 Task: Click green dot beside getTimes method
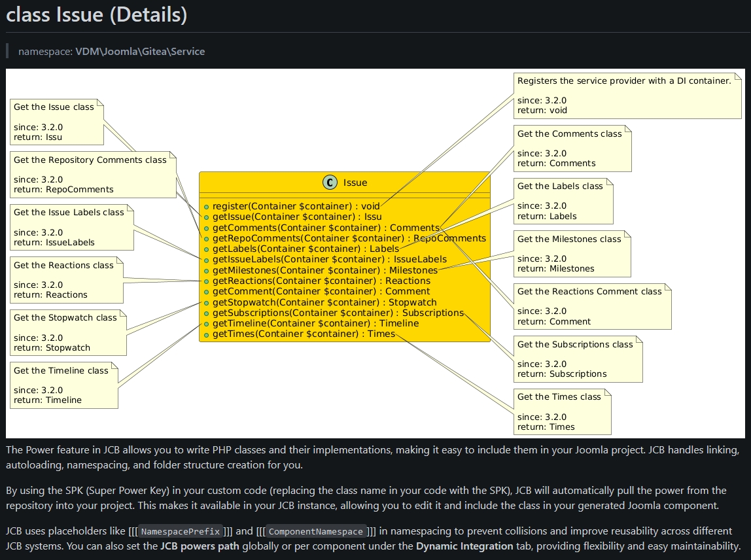tap(206, 334)
